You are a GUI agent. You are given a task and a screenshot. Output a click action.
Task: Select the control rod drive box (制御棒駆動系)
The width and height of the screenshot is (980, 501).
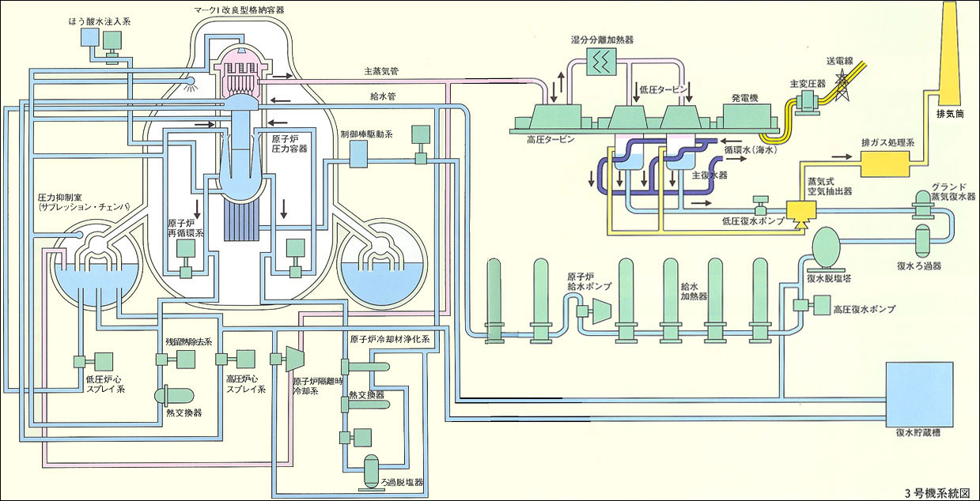coord(358,157)
